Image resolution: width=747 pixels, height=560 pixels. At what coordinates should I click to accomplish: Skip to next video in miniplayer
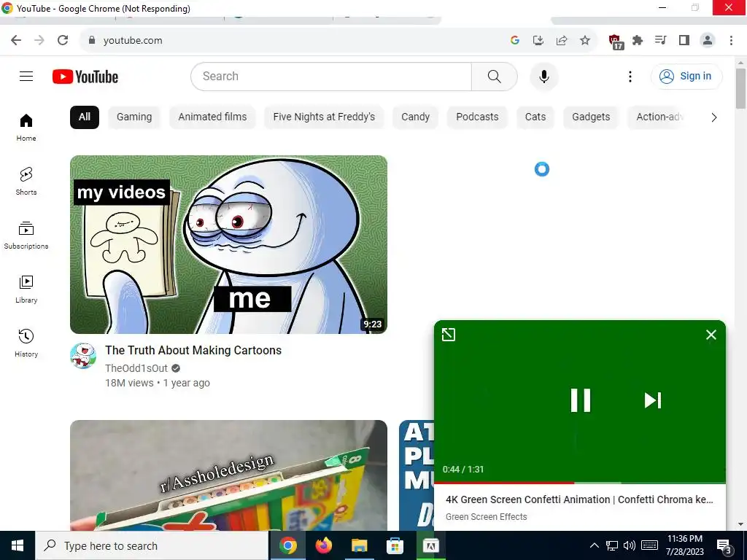point(653,400)
